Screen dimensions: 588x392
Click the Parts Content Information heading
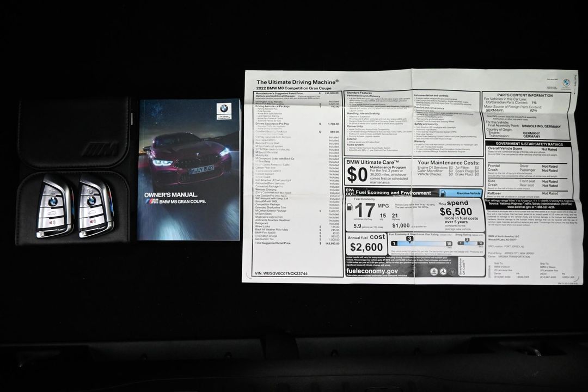coord(525,96)
